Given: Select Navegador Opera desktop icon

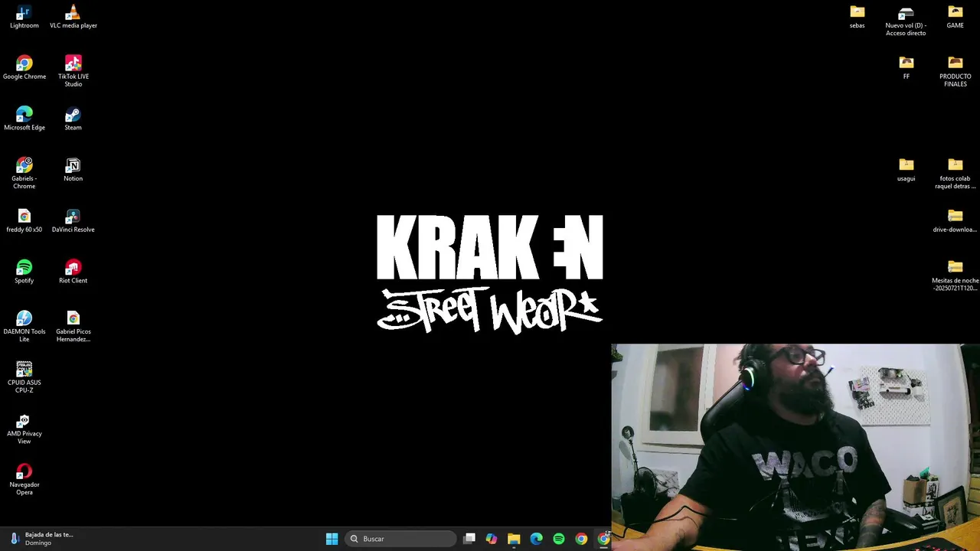Looking at the screenshot, I should 24,480.
